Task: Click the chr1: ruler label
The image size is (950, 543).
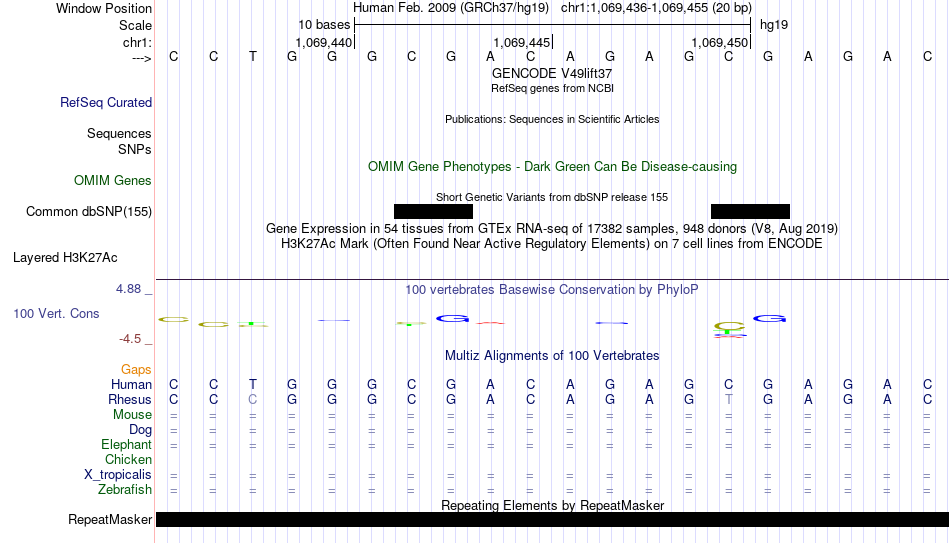Action: 138,42
